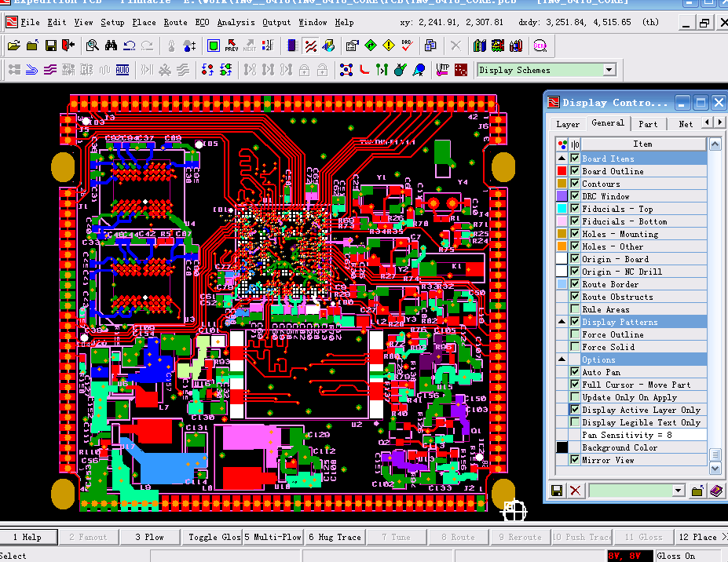The image size is (728, 562).
Task: Click the DRC check icon
Action: (407, 46)
